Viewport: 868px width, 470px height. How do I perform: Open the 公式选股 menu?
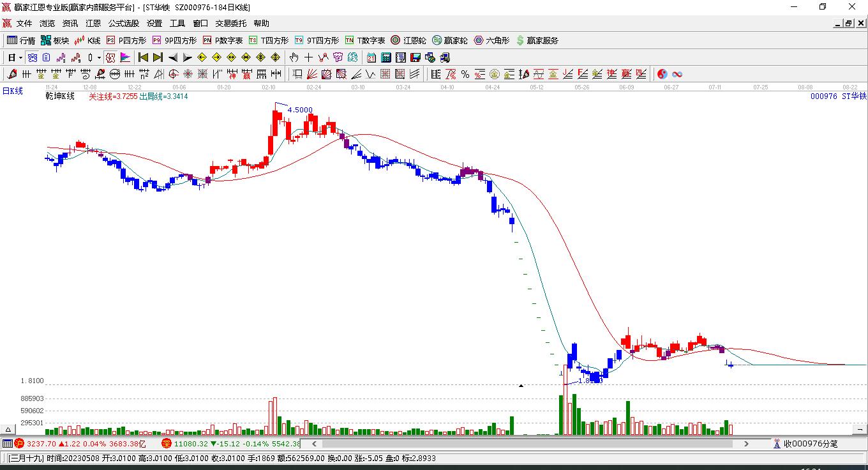click(124, 24)
